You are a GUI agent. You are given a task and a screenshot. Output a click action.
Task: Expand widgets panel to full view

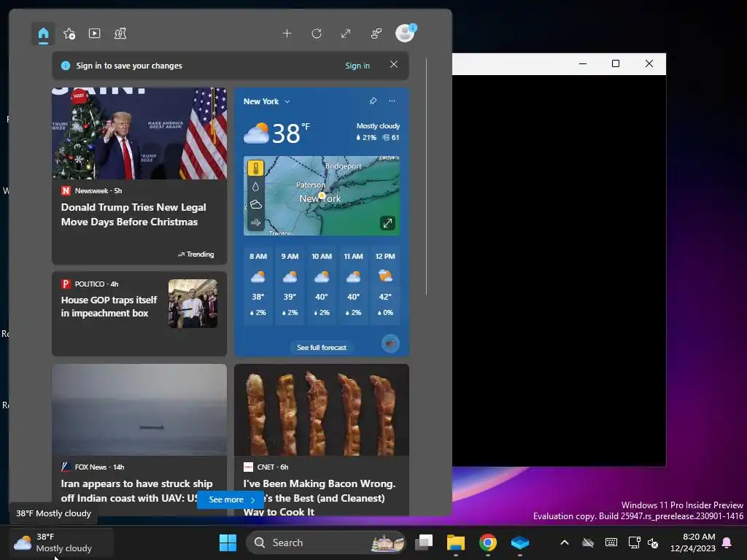coord(346,34)
